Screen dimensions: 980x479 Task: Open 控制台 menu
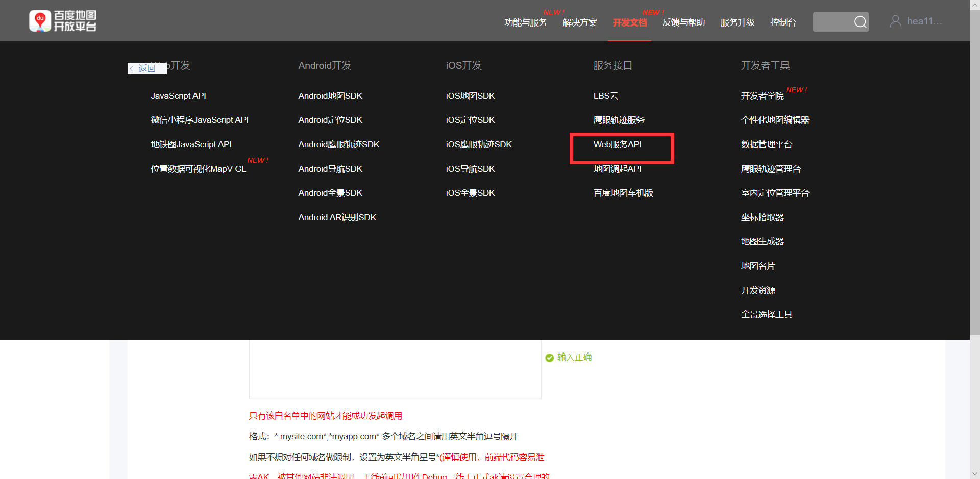coord(783,22)
